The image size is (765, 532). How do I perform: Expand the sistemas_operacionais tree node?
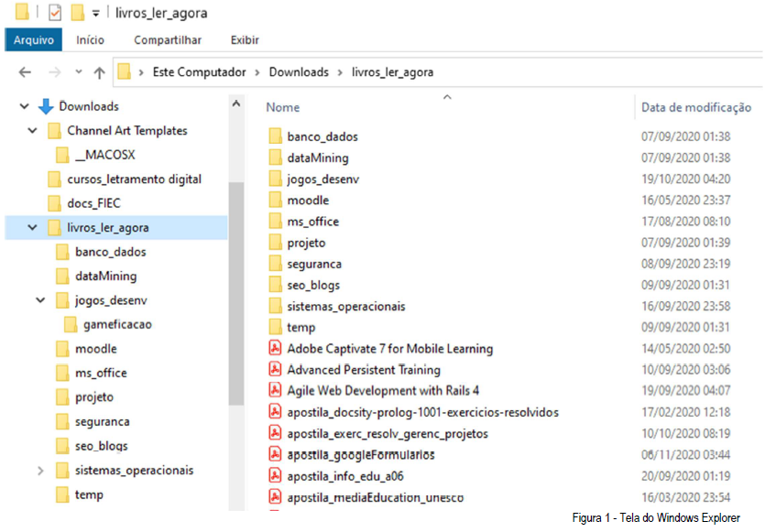click(40, 471)
